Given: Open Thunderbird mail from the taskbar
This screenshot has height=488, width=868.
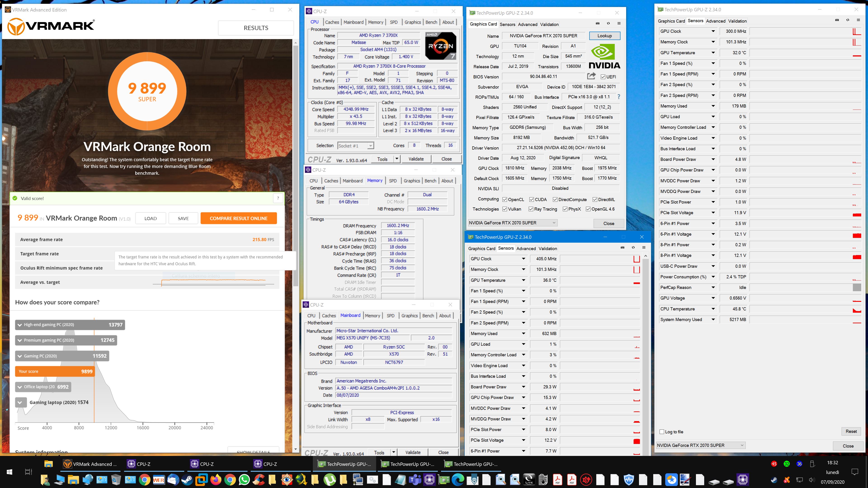Looking at the screenshot, I should 173,480.
